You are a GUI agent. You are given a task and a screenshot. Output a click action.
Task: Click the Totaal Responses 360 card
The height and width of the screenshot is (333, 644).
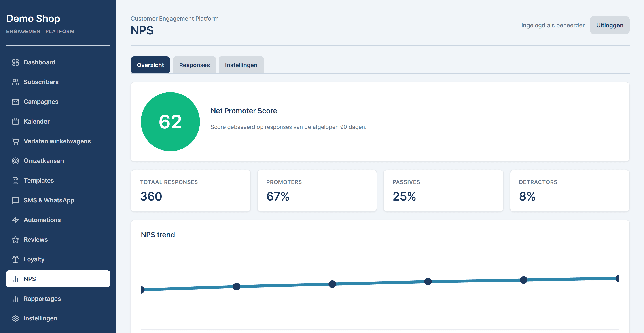191,191
